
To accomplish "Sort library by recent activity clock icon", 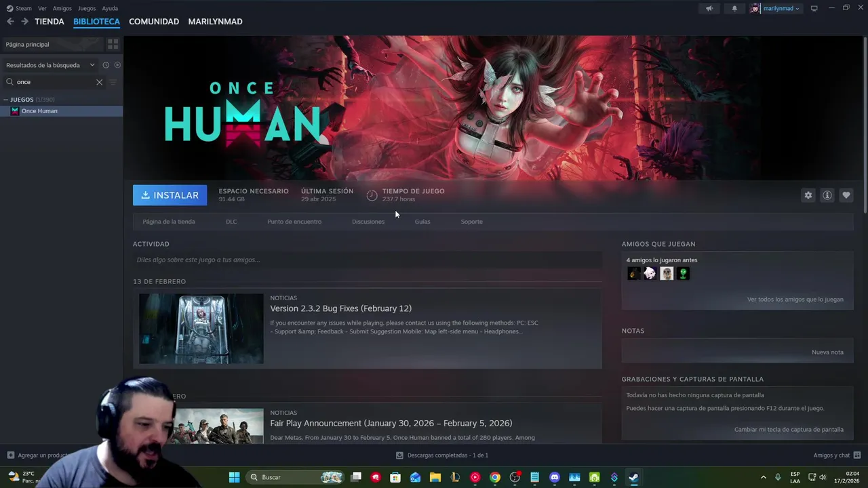I will pos(106,65).
